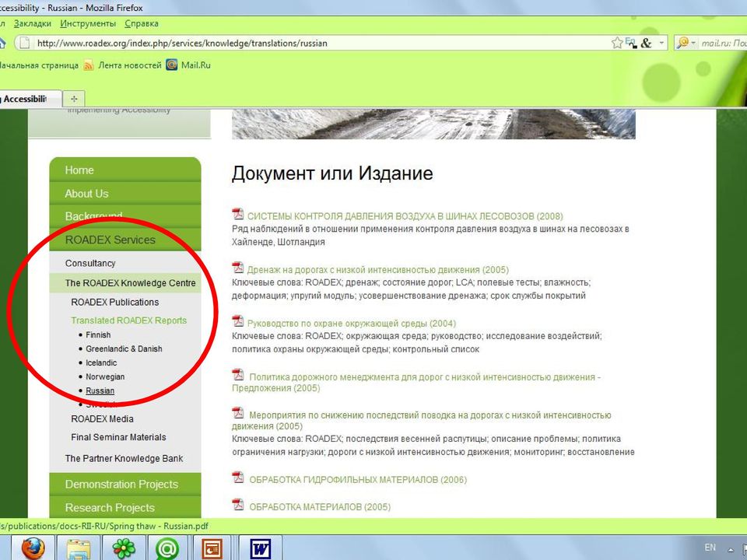
Task: Open the Consultancy link
Action: 90,263
